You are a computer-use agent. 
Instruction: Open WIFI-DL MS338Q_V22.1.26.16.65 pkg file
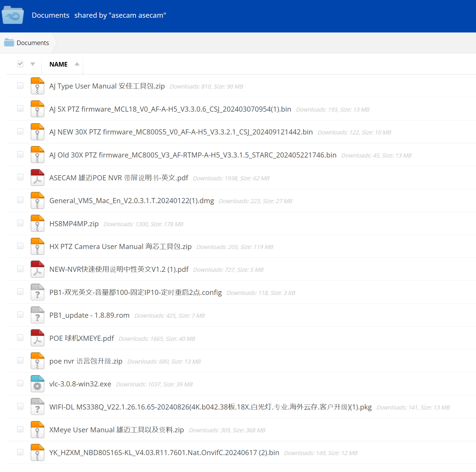211,407
